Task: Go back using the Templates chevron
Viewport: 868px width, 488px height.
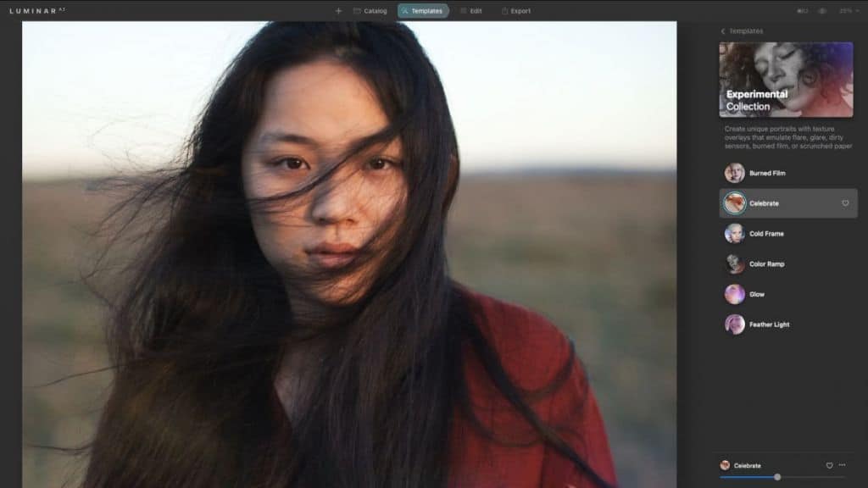Action: 723,31
